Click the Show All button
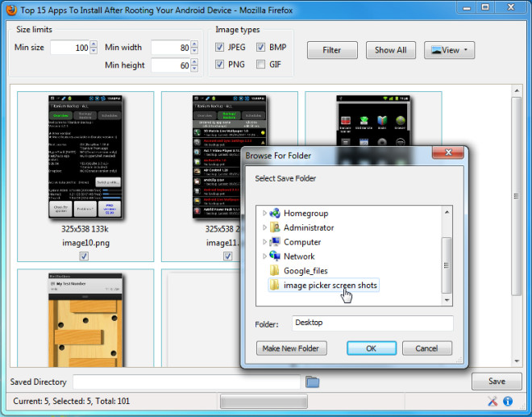Image resolution: width=532 pixels, height=417 pixels. 390,50
